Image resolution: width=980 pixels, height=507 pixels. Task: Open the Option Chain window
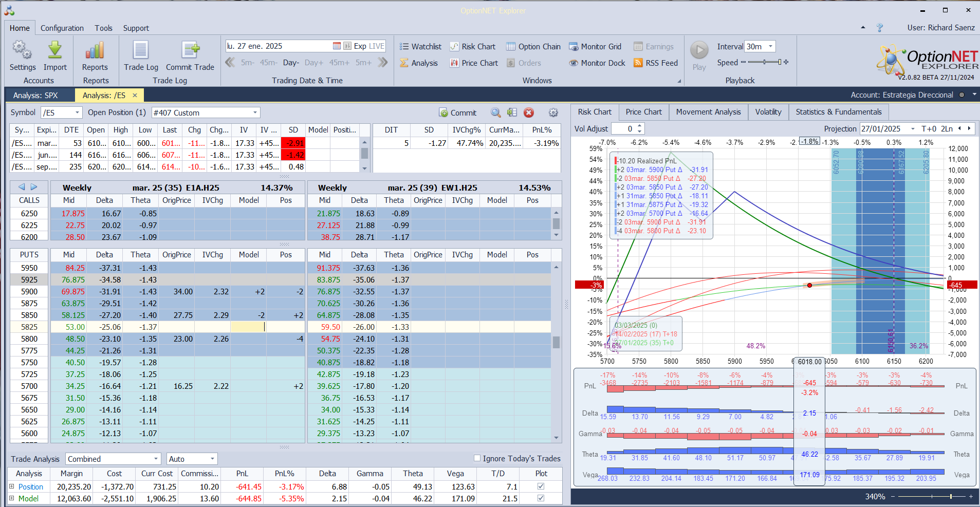533,47
